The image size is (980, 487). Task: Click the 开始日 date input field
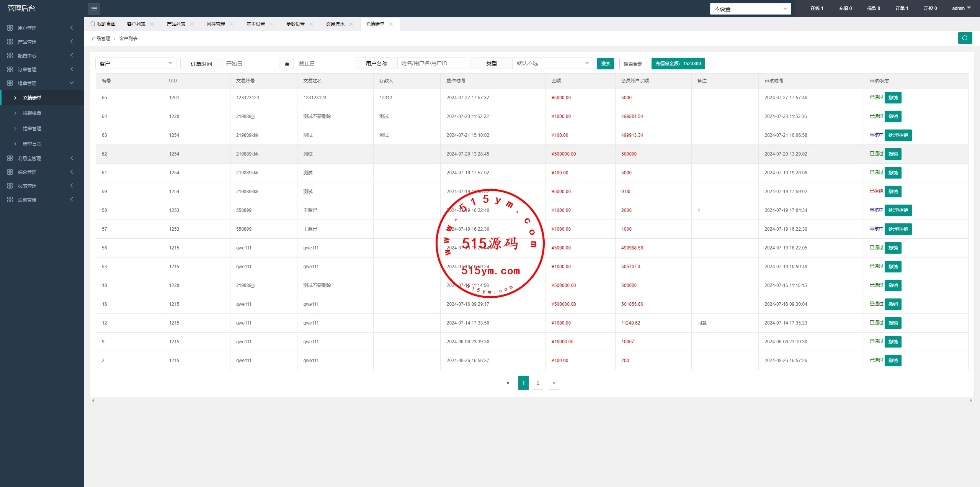(250, 64)
